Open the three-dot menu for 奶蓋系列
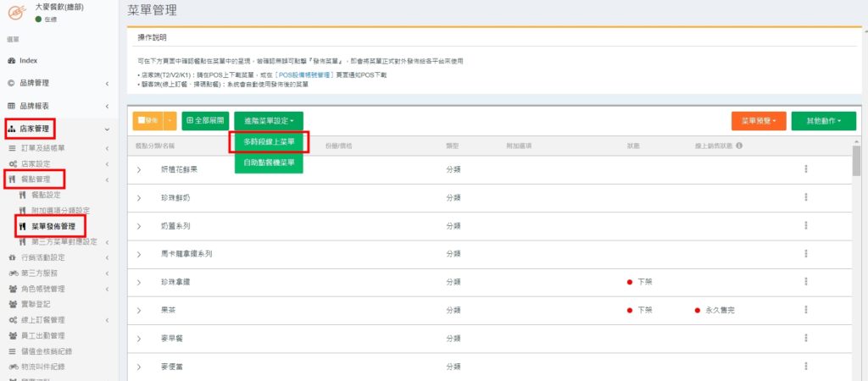The image size is (868, 381). click(805, 225)
